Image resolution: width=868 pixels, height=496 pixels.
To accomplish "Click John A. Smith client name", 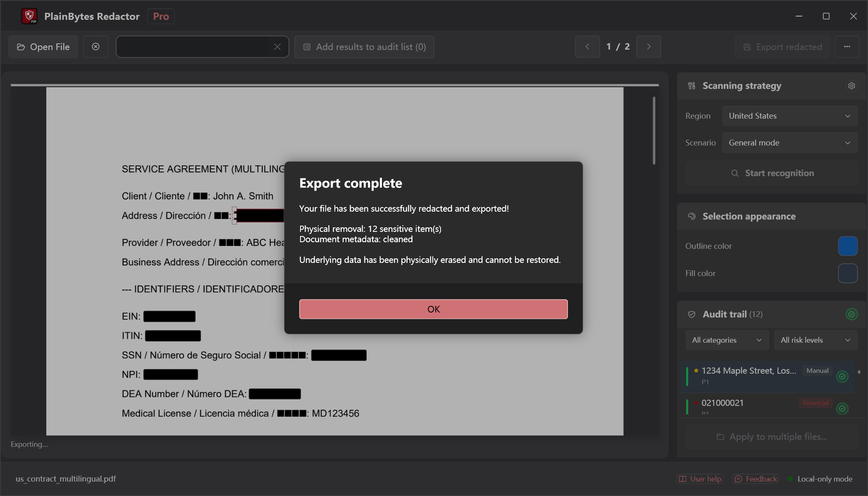I will click(243, 196).
